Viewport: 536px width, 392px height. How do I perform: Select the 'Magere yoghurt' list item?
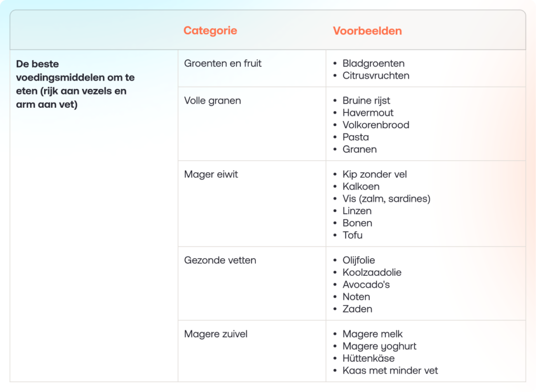379,346
